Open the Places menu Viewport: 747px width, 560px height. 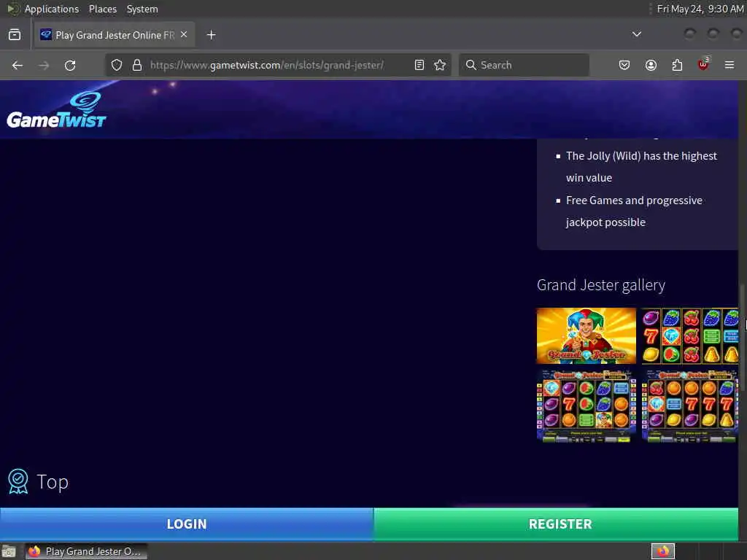103,9
